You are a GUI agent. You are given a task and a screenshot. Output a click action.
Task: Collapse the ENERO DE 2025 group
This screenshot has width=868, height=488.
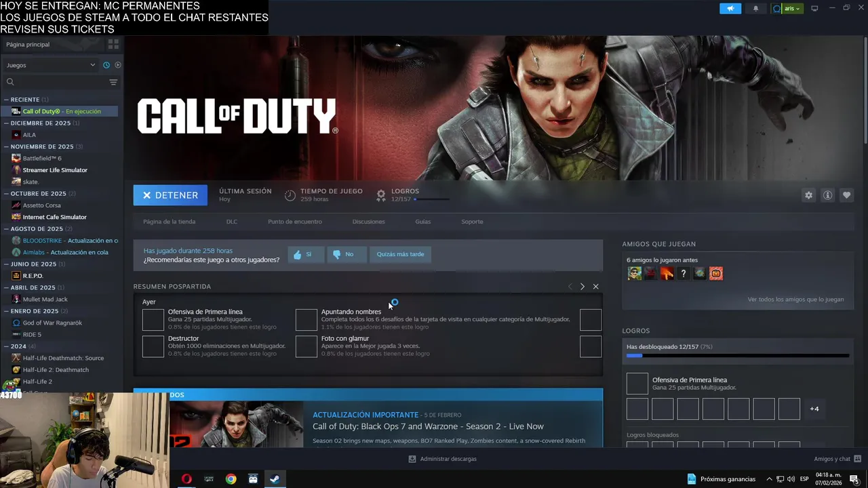tap(6, 311)
